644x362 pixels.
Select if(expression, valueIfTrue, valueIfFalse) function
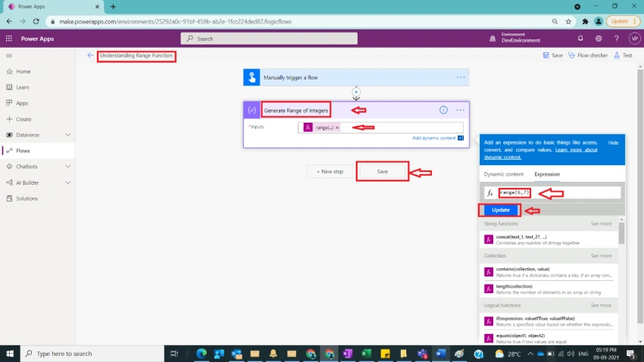coord(549,321)
